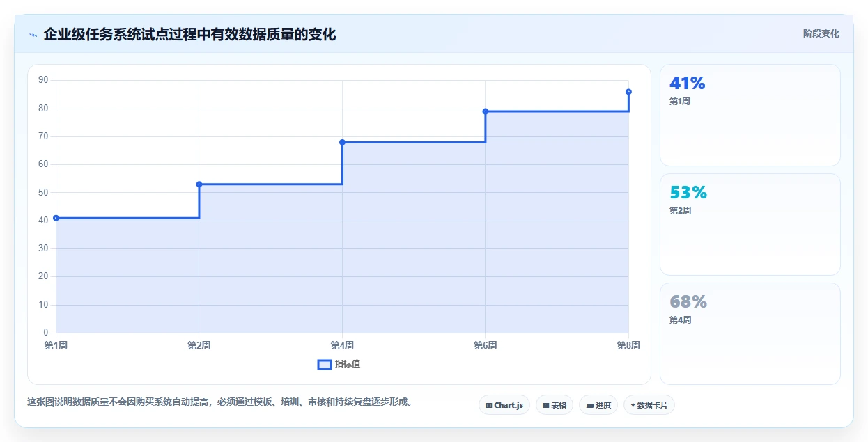The width and height of the screenshot is (868, 442).
Task: Click the footnote text starting 这张图说明数据质量
Action: point(219,402)
